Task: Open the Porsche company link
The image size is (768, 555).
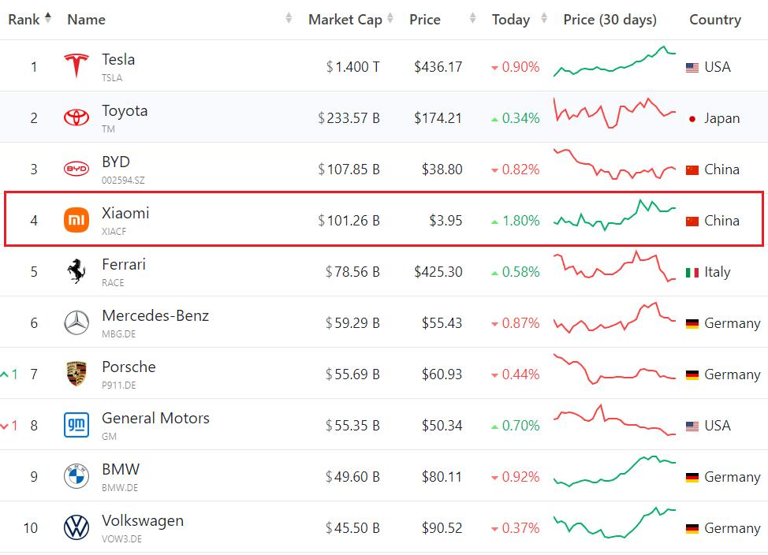Action: [129, 367]
